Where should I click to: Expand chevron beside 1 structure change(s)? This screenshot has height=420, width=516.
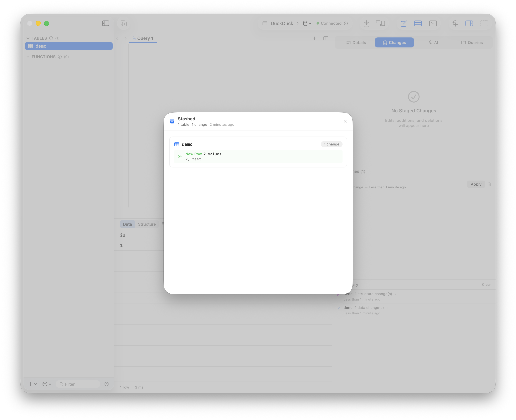396,294
